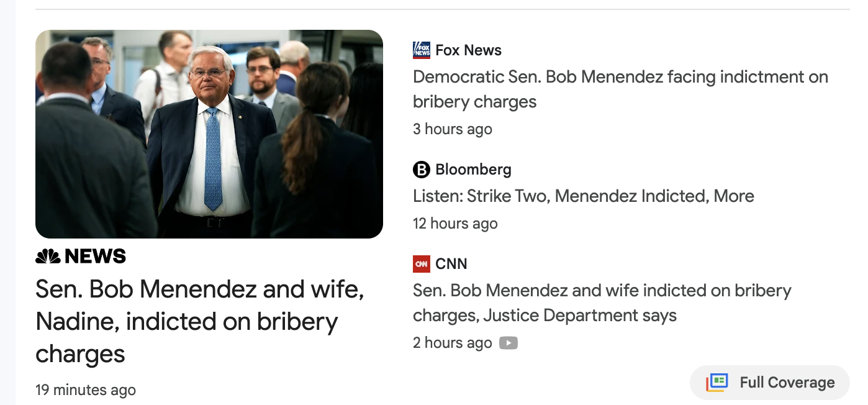This screenshot has width=868, height=405.
Task: Click the Bloomberg B logo icon
Action: point(421,170)
